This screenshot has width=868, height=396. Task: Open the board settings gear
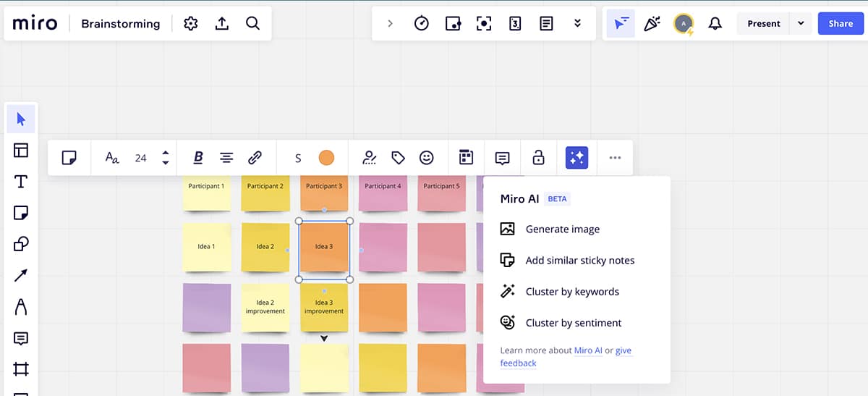191,24
